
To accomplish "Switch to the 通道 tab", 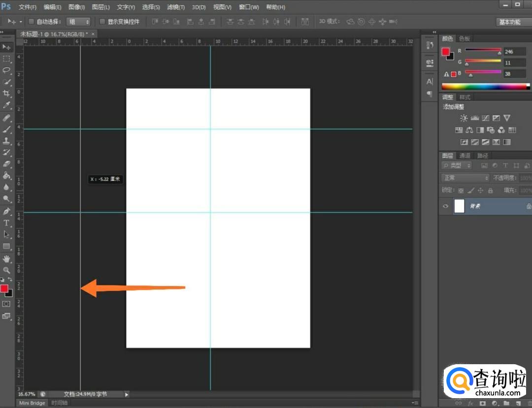I will [x=465, y=156].
